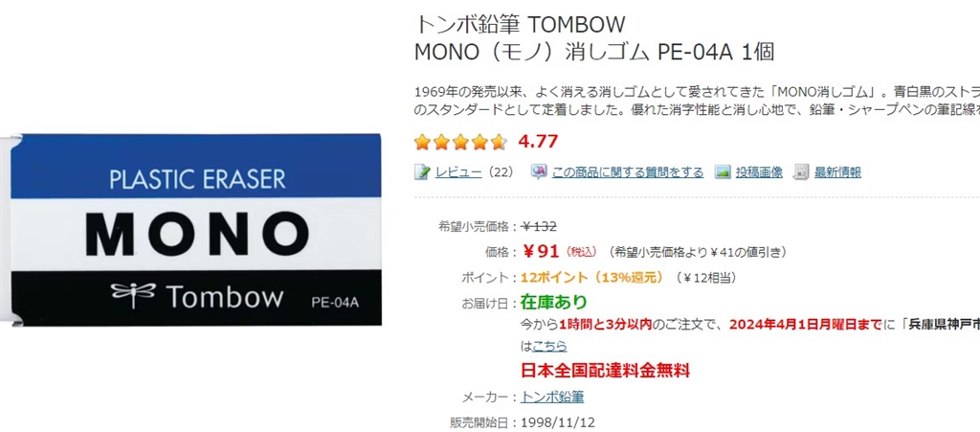This screenshot has height=432, width=980.
Task: Open the 最新情報 latest info link
Action: (837, 172)
